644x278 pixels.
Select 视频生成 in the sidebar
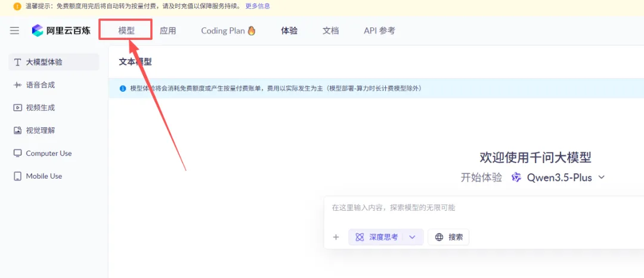click(54, 108)
